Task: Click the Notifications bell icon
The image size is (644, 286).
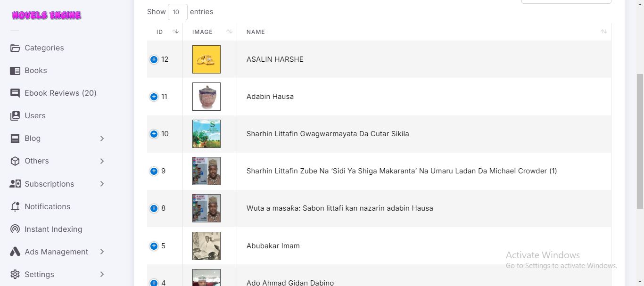Action: click(15, 207)
